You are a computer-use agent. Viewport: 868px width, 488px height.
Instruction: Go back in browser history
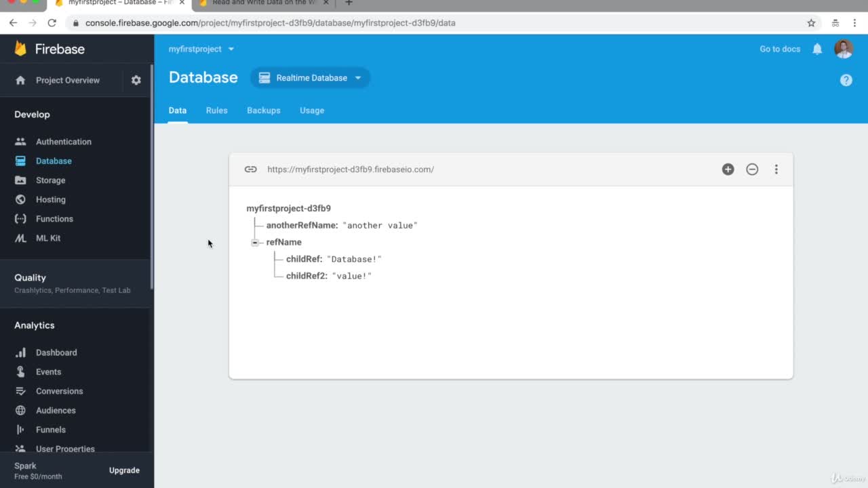(x=13, y=22)
